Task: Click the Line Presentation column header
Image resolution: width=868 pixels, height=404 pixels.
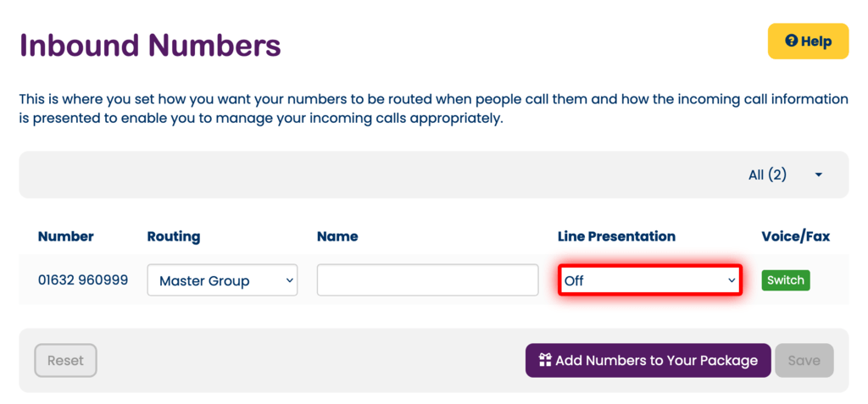Action: pos(616,236)
